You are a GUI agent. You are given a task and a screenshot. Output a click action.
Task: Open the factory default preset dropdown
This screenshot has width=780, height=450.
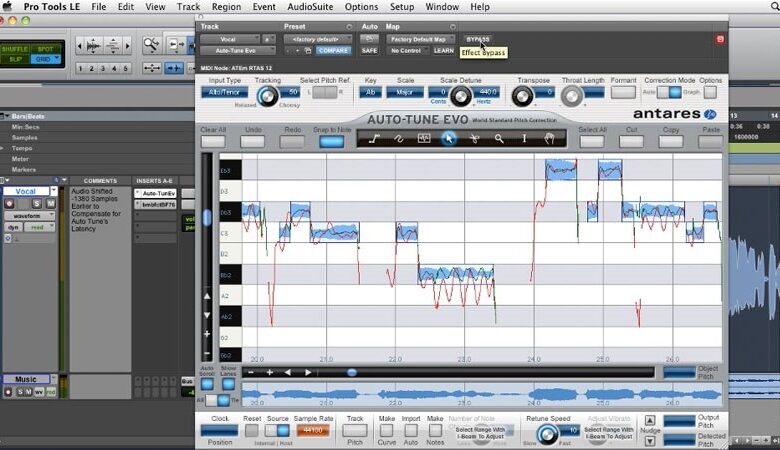coord(317,39)
